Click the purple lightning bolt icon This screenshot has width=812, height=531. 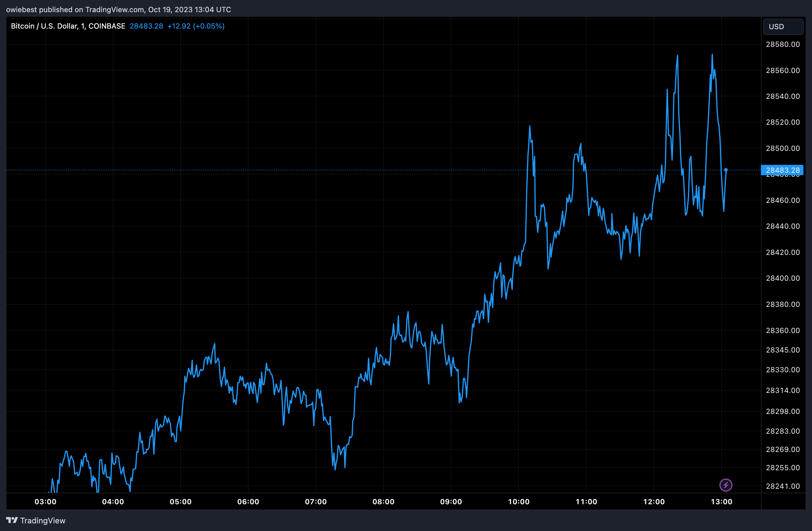coord(726,485)
